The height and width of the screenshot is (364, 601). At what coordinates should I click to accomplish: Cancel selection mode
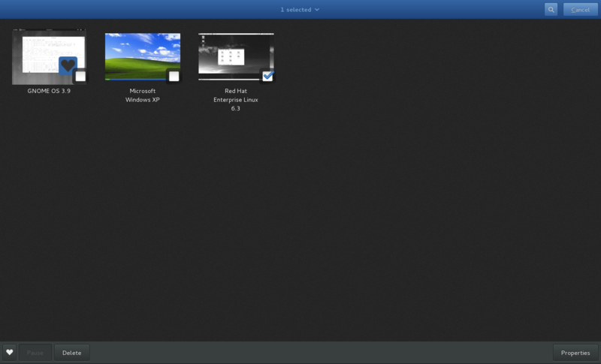click(580, 10)
